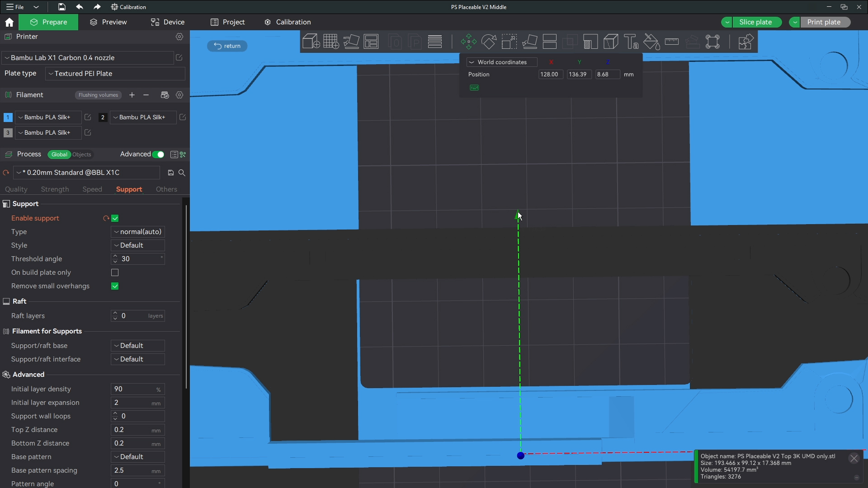The height and width of the screenshot is (488, 868).
Task: Open the Text shape tool
Action: [631, 42]
